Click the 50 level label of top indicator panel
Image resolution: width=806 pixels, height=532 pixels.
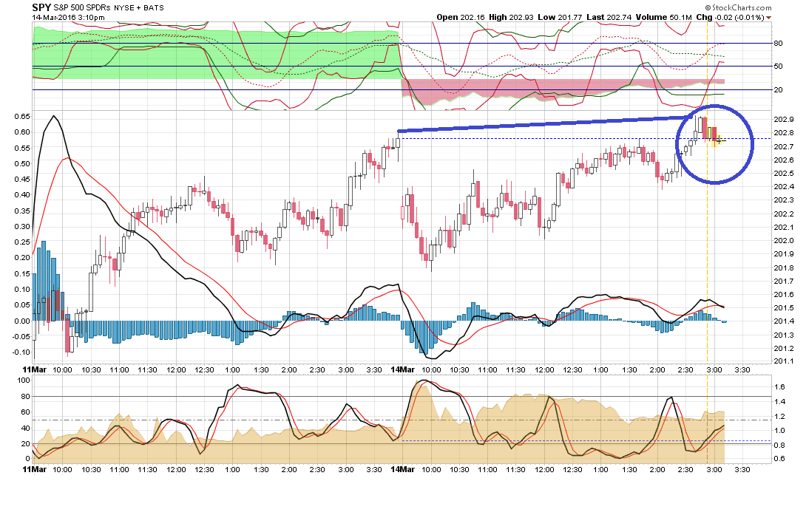778,66
